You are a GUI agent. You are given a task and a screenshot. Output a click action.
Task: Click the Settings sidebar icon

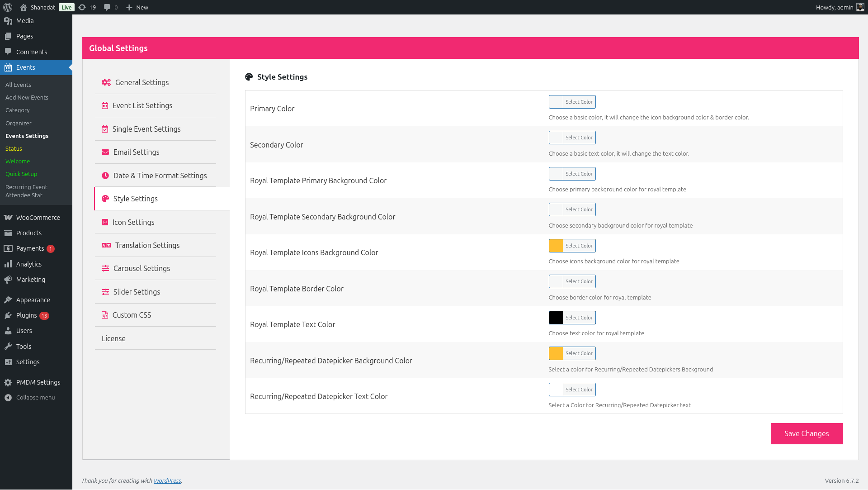[8, 362]
